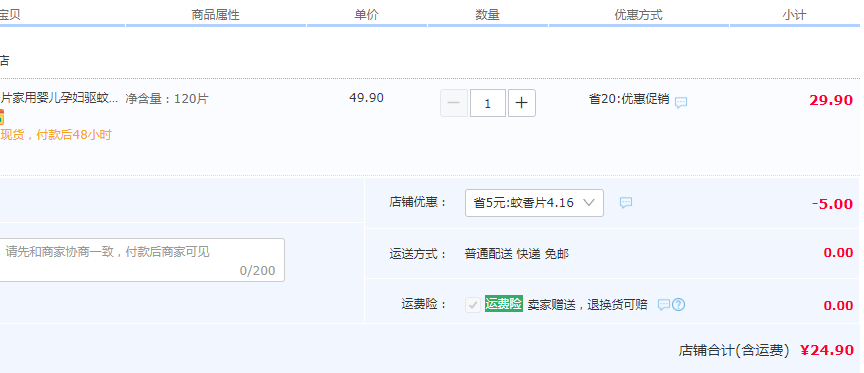Image resolution: width=864 pixels, height=373 pixels.
Task: Toggle the 运费险 checkbox
Action: tap(473, 305)
